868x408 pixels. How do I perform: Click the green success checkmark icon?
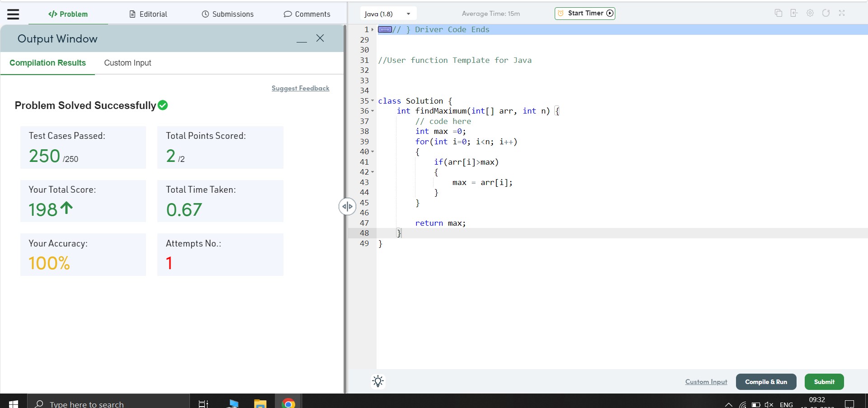[x=163, y=105]
